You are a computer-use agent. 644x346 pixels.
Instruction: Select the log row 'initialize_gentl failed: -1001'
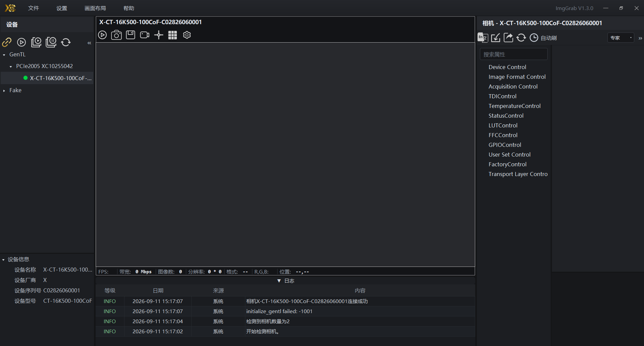pyautogui.click(x=285, y=311)
